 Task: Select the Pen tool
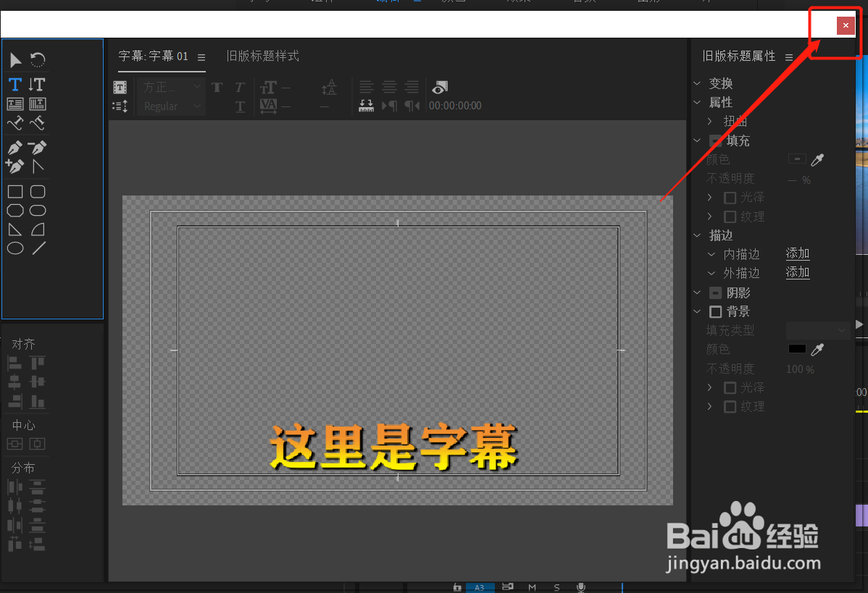tap(15, 147)
